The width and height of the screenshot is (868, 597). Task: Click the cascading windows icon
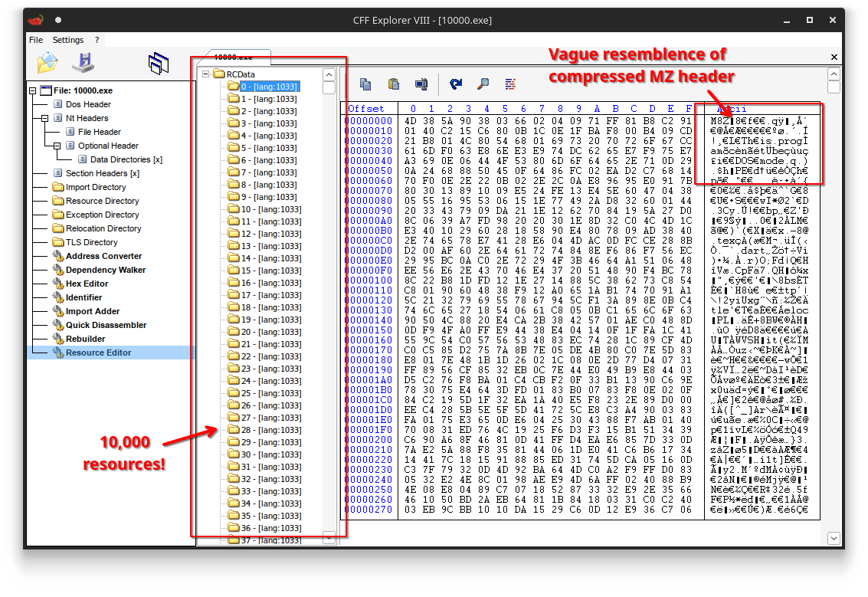(x=159, y=64)
